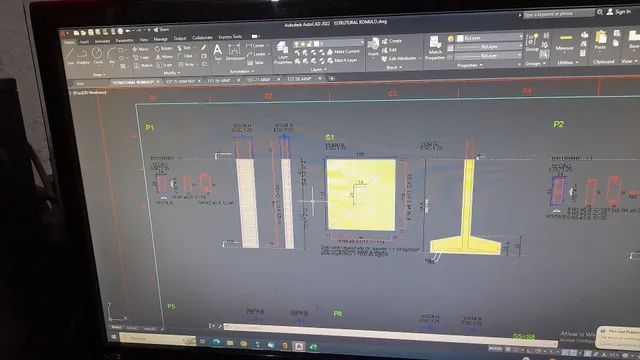Image resolution: width=640 pixels, height=360 pixels.
Task: Select the Circle tool
Action: click(x=98, y=55)
